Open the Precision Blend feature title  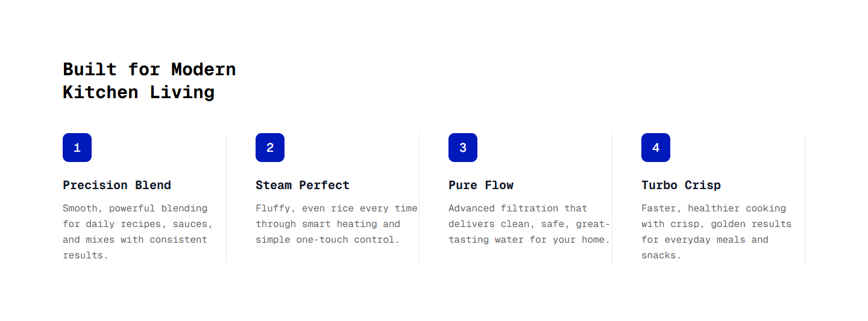pos(117,185)
